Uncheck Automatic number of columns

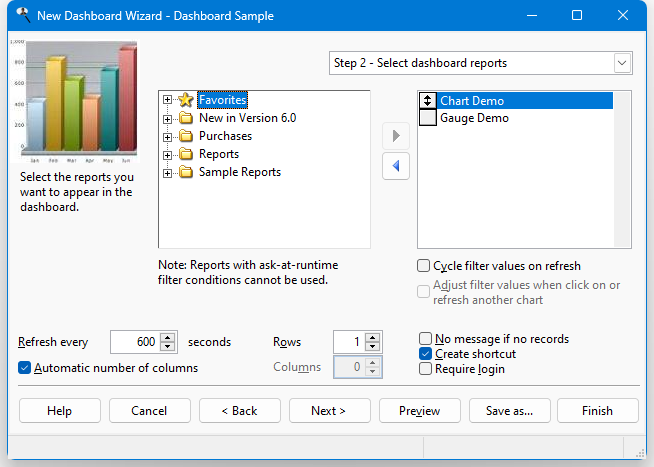tap(25, 368)
